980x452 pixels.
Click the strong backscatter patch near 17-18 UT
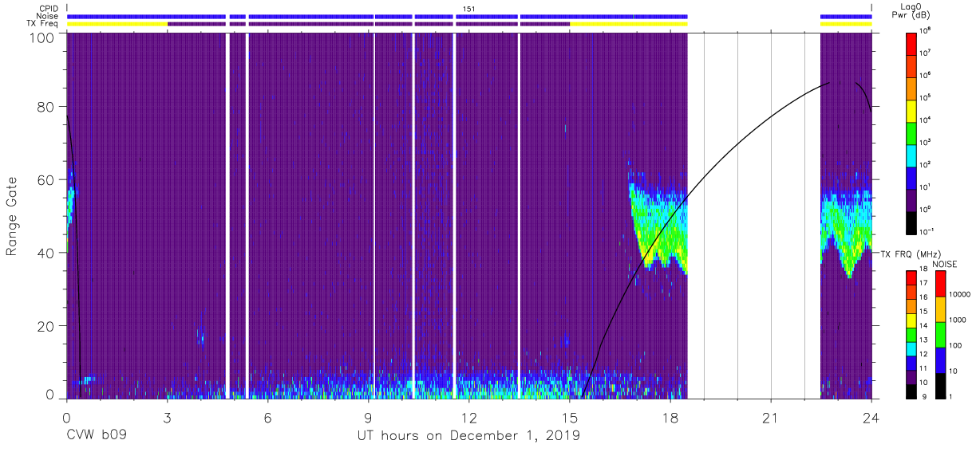658,227
